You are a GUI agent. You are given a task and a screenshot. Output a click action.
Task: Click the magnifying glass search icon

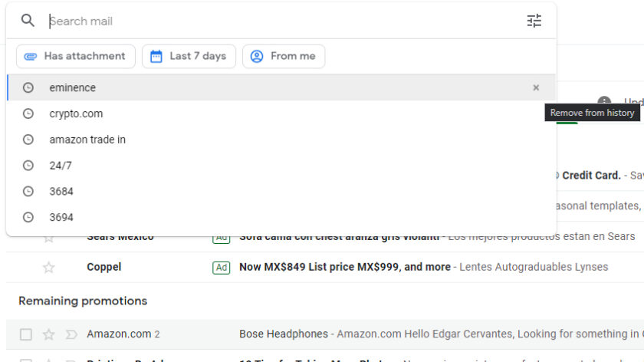(28, 21)
